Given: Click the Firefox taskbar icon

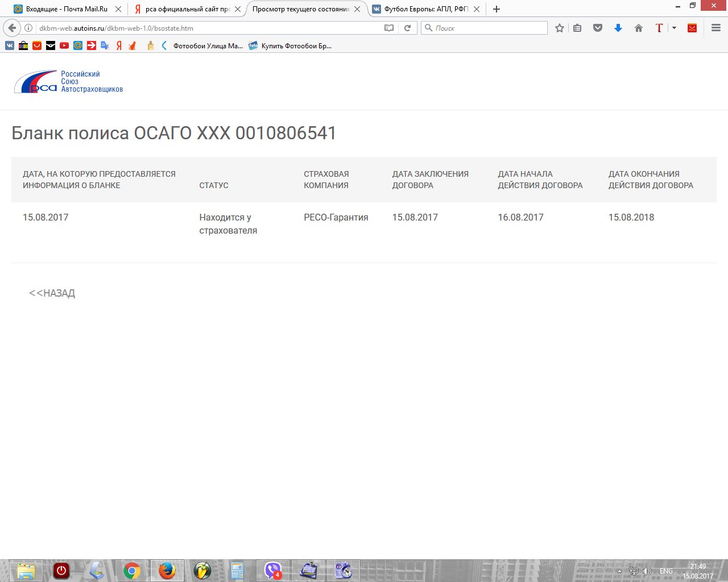Looking at the screenshot, I should pyautogui.click(x=167, y=571).
